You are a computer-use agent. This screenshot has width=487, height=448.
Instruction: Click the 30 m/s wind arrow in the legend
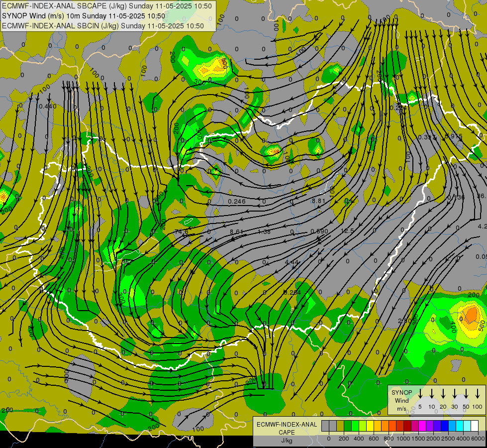(x=455, y=394)
